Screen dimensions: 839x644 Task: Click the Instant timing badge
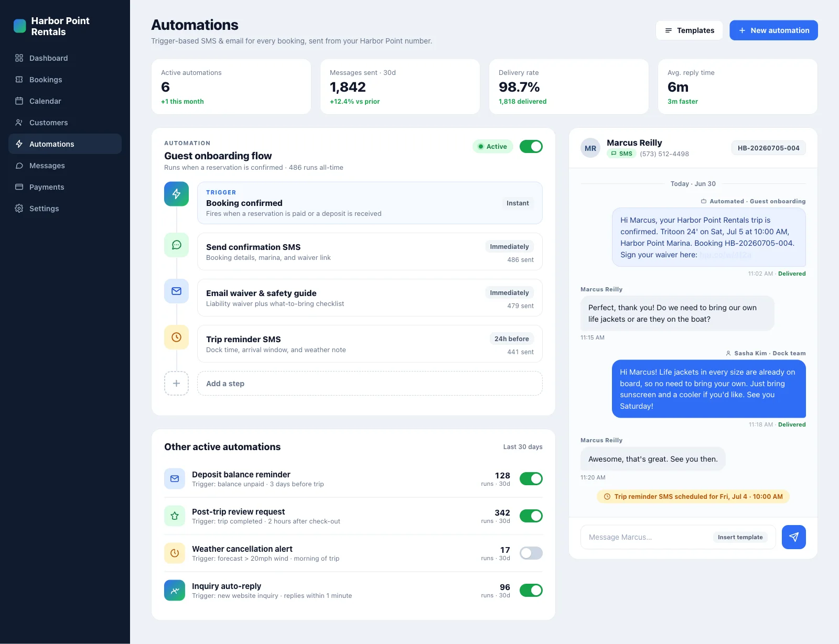(x=518, y=203)
